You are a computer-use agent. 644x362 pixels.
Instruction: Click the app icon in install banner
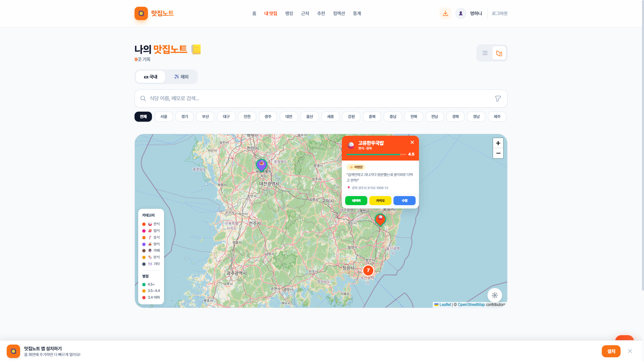(x=13, y=351)
